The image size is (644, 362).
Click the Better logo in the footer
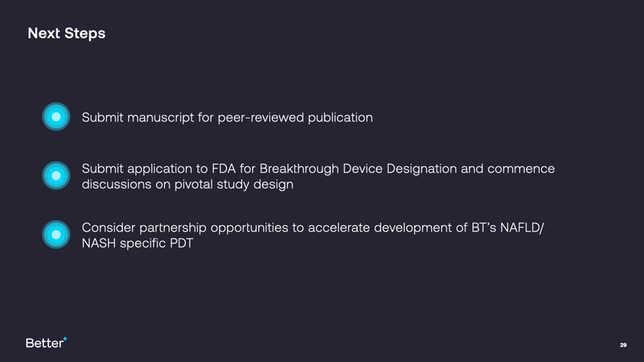pyautogui.click(x=45, y=343)
